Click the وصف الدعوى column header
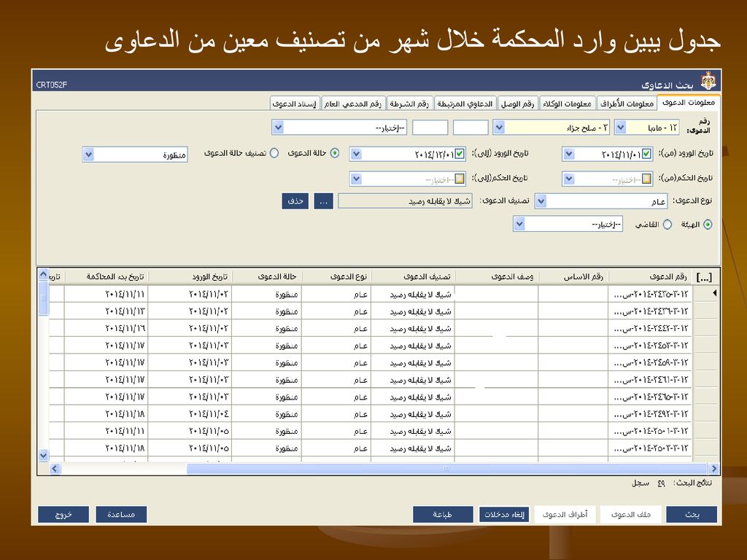The height and width of the screenshot is (560, 747). click(497, 276)
